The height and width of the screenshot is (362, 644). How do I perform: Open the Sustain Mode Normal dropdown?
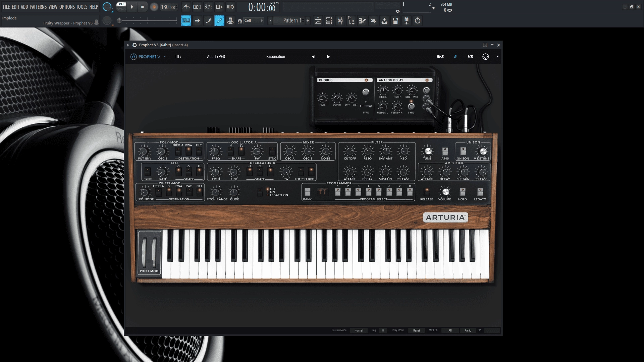pos(359,330)
